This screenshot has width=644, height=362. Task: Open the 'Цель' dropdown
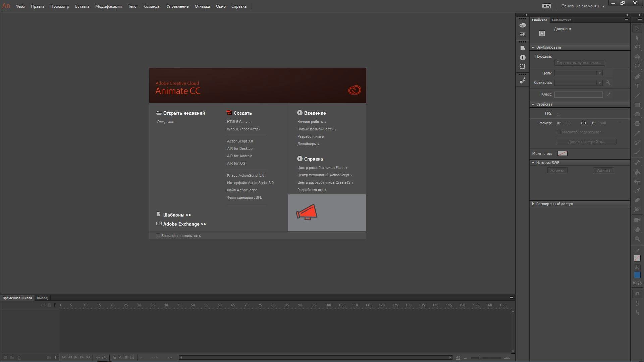pyautogui.click(x=579, y=73)
